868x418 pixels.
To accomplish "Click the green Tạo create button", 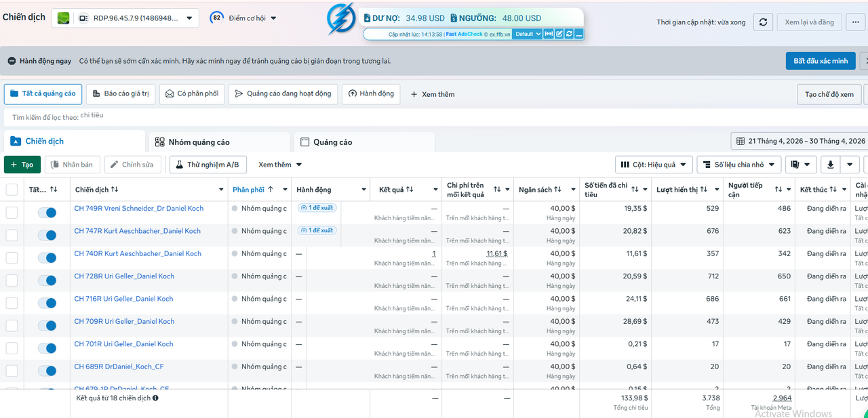I will coord(22,165).
